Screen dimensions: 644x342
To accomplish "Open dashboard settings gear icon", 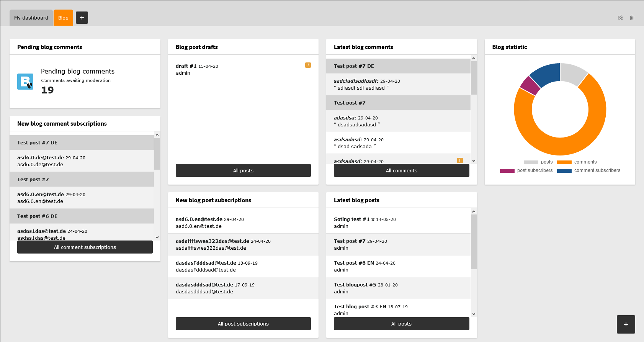I will point(620,18).
